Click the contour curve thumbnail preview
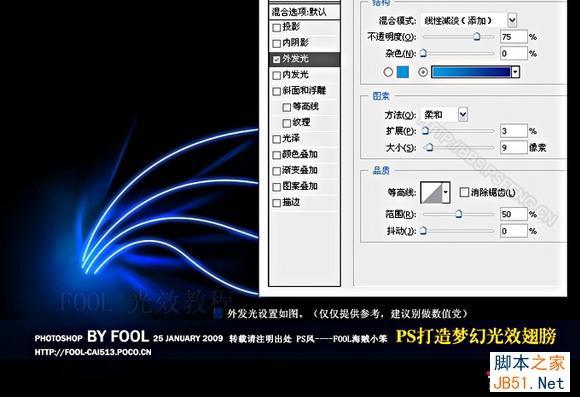580x397 pixels. [431, 192]
